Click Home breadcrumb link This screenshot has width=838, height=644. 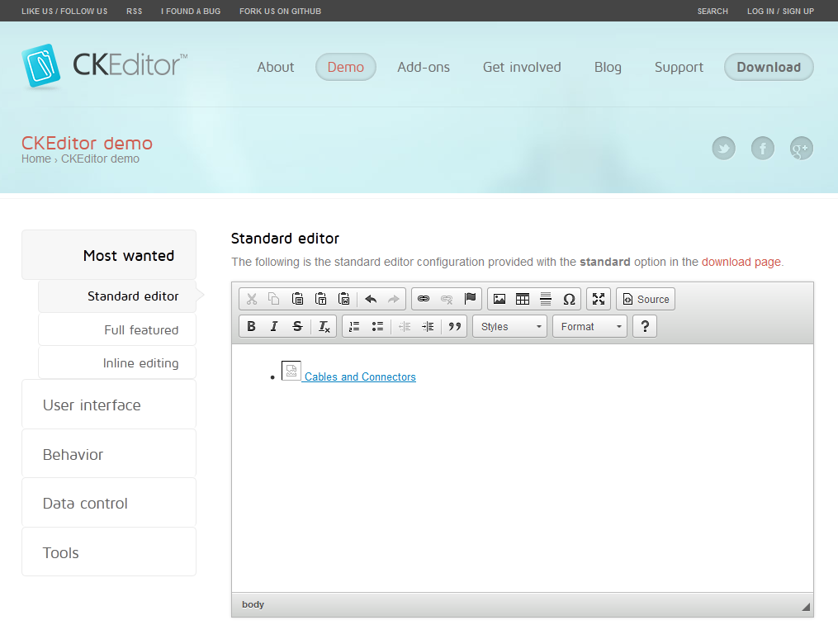(36, 159)
